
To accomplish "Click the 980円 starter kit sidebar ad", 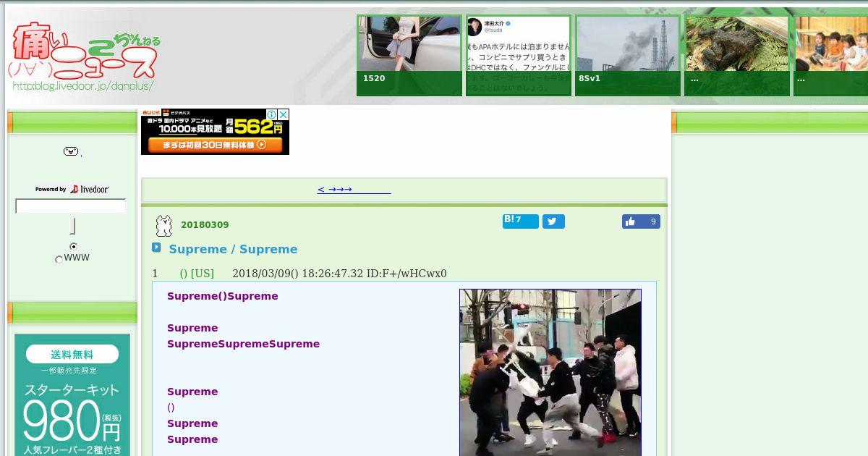I will pyautogui.click(x=72, y=394).
